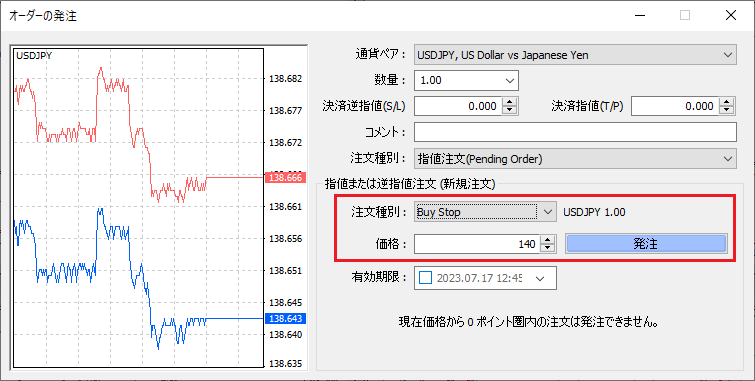Click the red 138.666 ask price marker
Screen dimensions: 755x381
coord(286,178)
